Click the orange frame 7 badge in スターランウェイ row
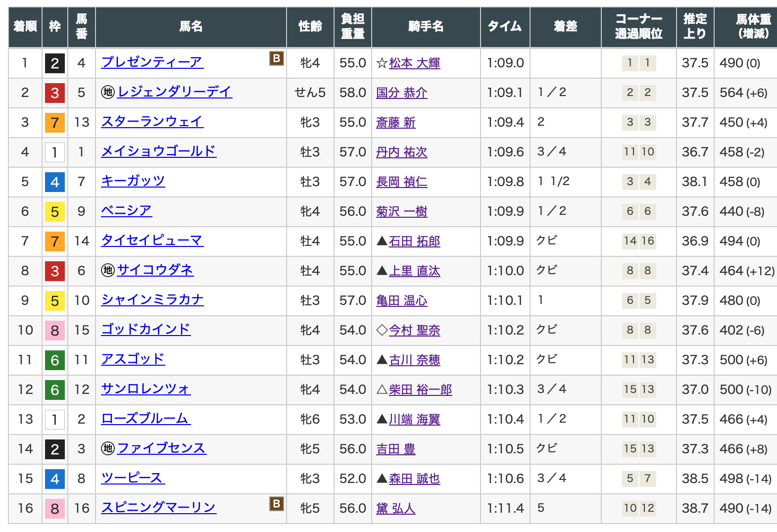The image size is (777, 532). 55,122
